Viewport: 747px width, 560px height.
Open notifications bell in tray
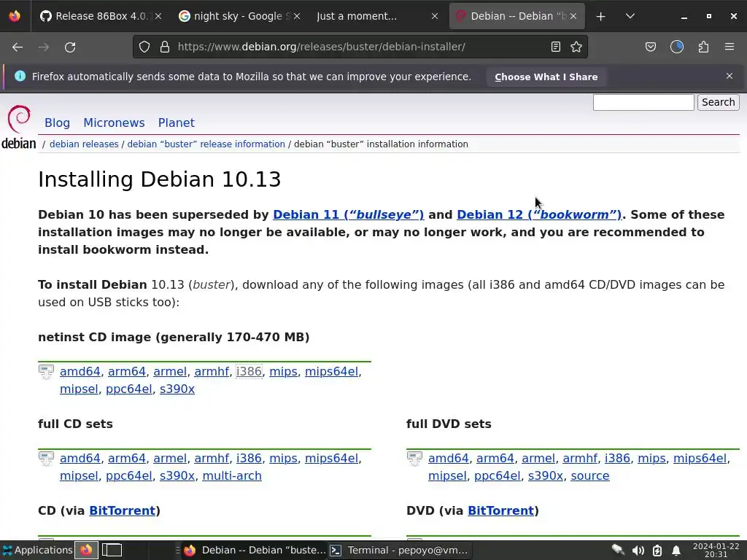pos(676,551)
